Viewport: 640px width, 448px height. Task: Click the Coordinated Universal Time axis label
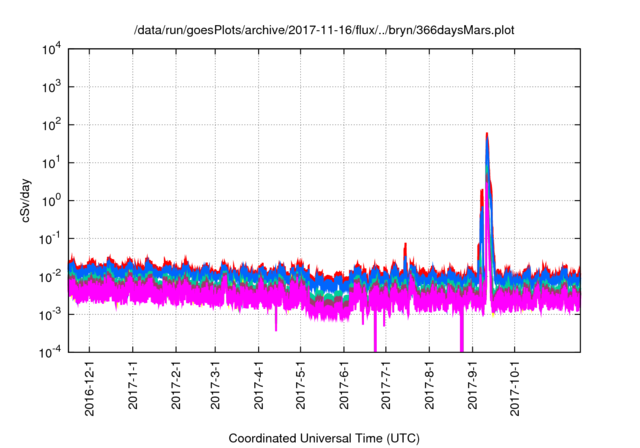(x=324, y=439)
